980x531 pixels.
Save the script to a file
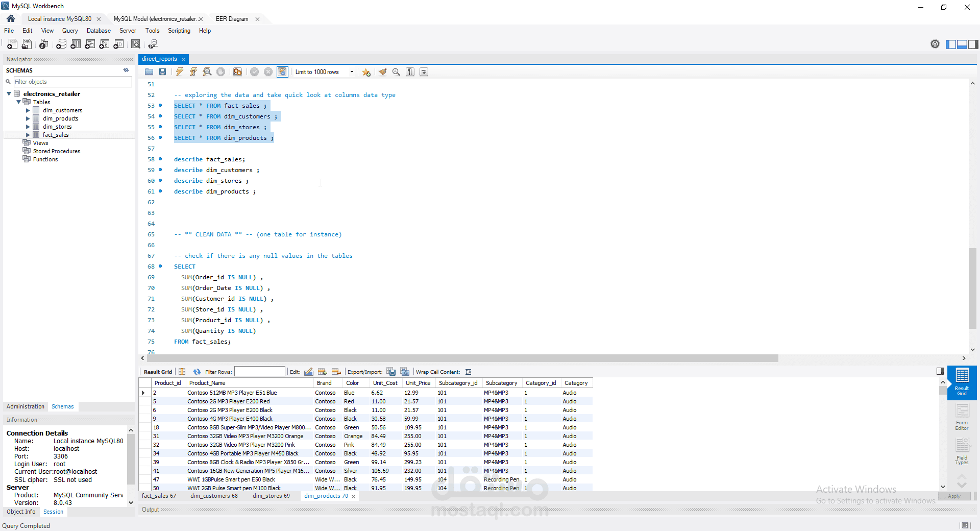[163, 72]
